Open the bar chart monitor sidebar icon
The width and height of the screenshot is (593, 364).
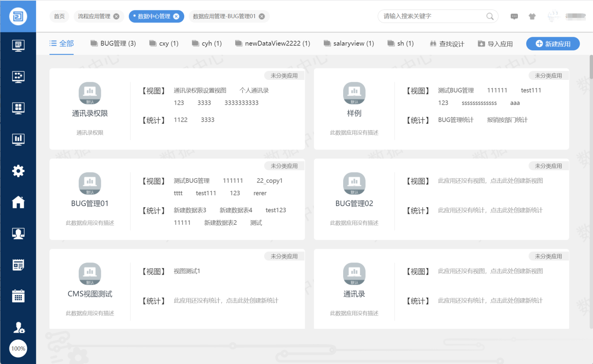point(18,139)
